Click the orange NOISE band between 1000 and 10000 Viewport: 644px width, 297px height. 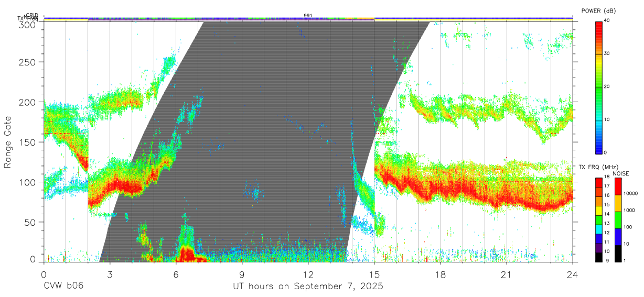point(618,203)
